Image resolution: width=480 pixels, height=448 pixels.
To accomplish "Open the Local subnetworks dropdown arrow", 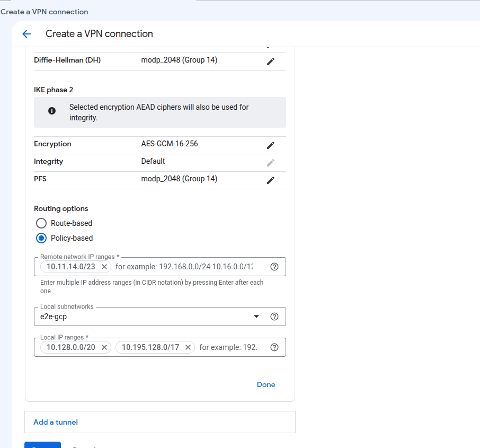I will pos(256,317).
